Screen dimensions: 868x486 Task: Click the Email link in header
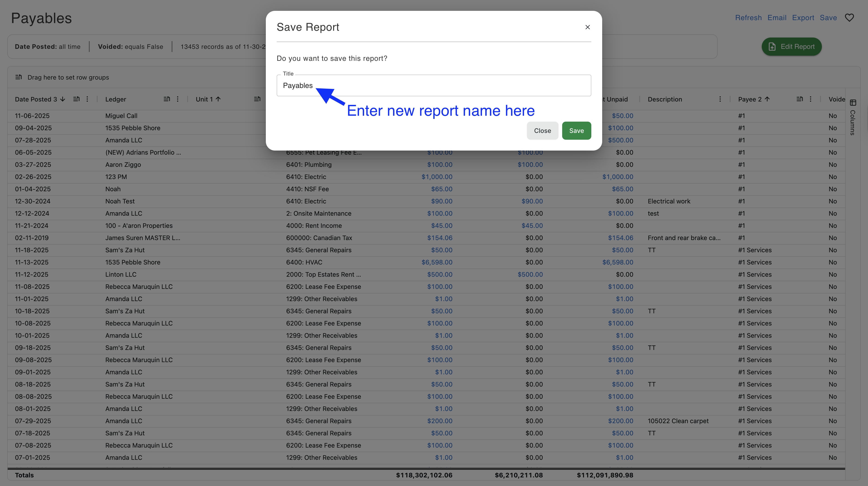pyautogui.click(x=777, y=18)
